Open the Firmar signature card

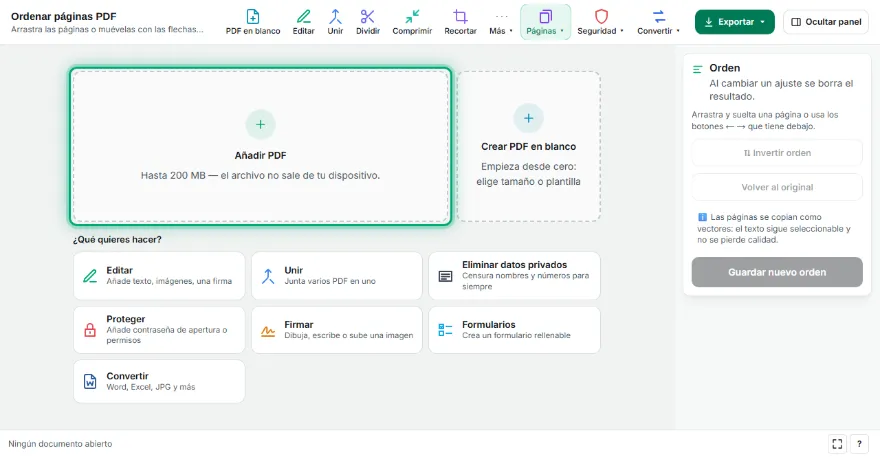pos(337,330)
